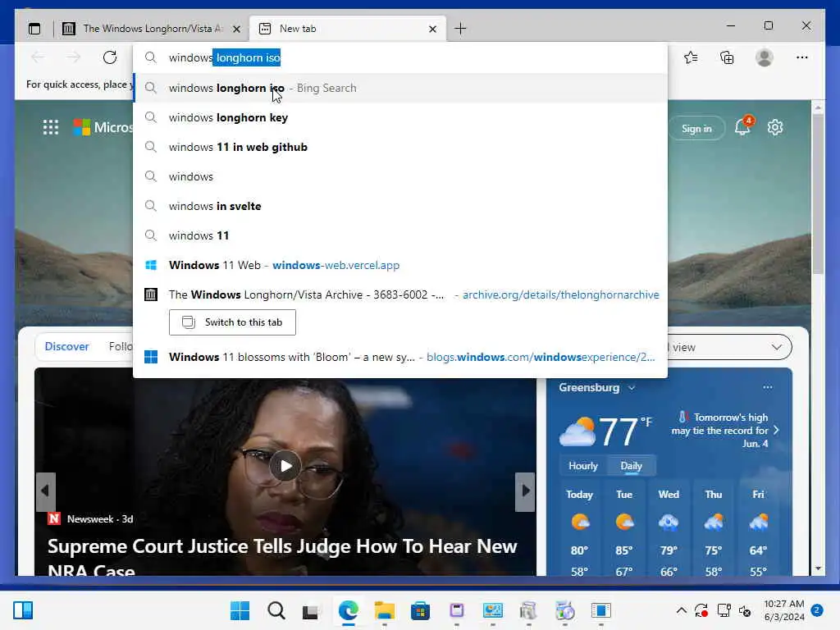
Task: Go back with the back arrow
Action: pyautogui.click(x=38, y=57)
